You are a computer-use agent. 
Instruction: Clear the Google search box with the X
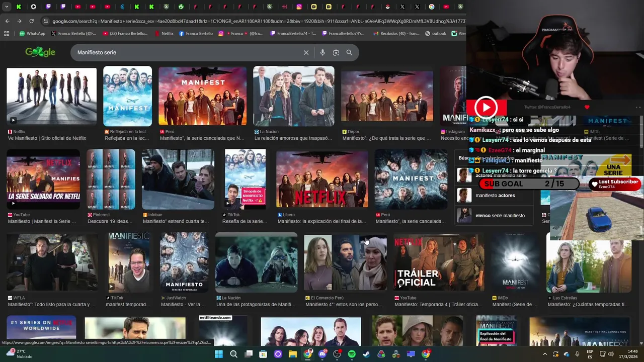306,52
